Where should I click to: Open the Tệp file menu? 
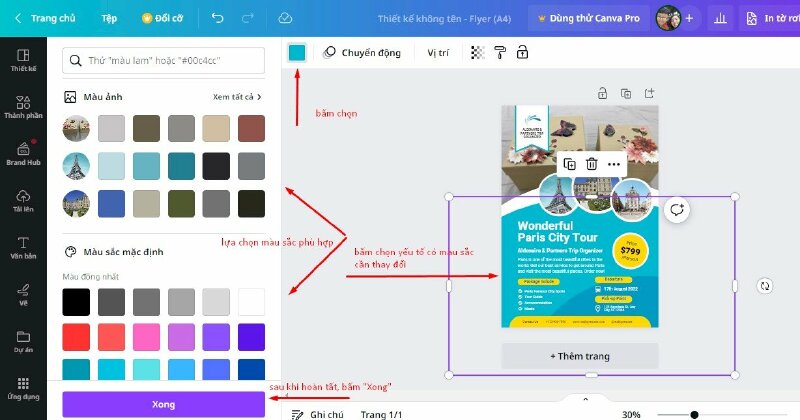pos(109,18)
